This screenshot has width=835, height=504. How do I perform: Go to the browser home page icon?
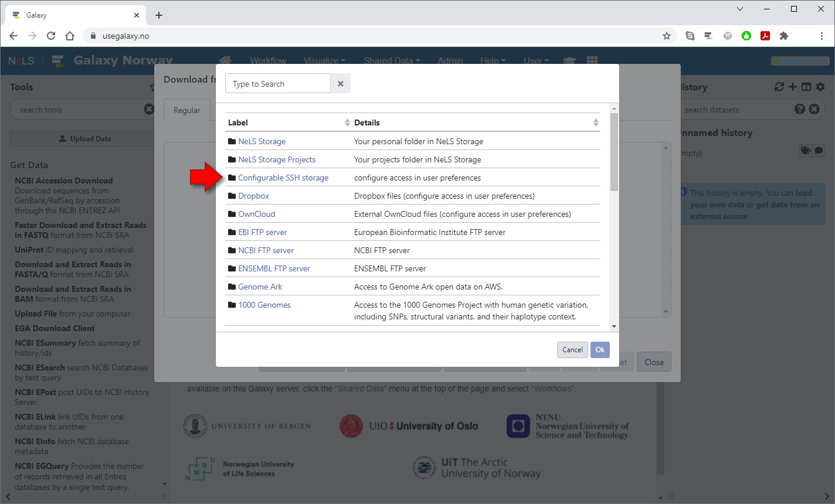70,36
